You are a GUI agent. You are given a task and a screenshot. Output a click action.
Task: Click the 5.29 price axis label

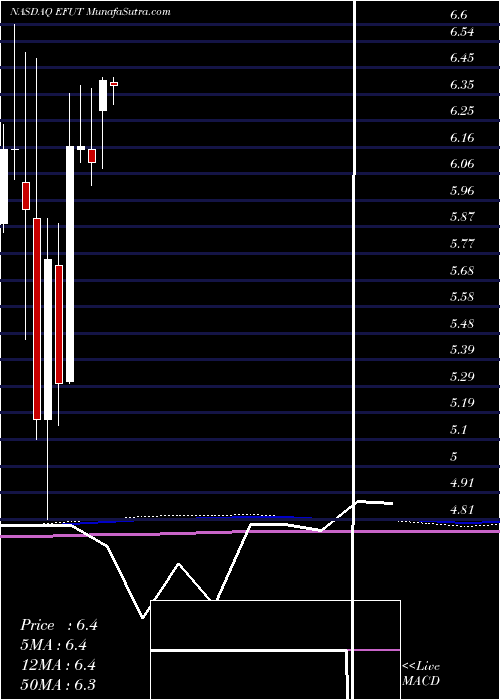click(x=462, y=376)
